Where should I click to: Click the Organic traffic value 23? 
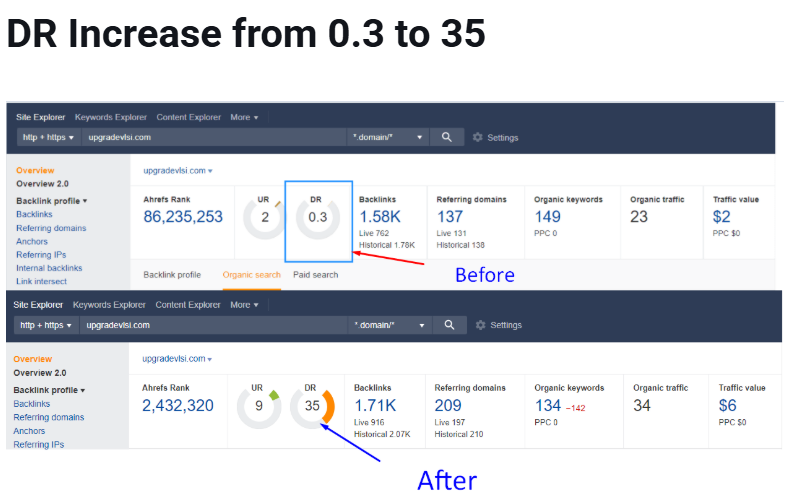[639, 217]
